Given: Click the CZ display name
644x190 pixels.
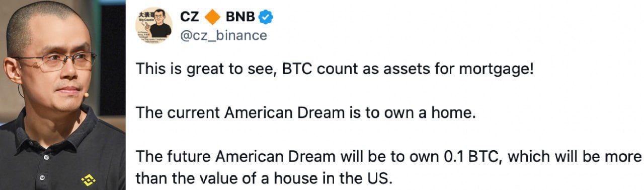Looking at the screenshot, I should [189, 18].
